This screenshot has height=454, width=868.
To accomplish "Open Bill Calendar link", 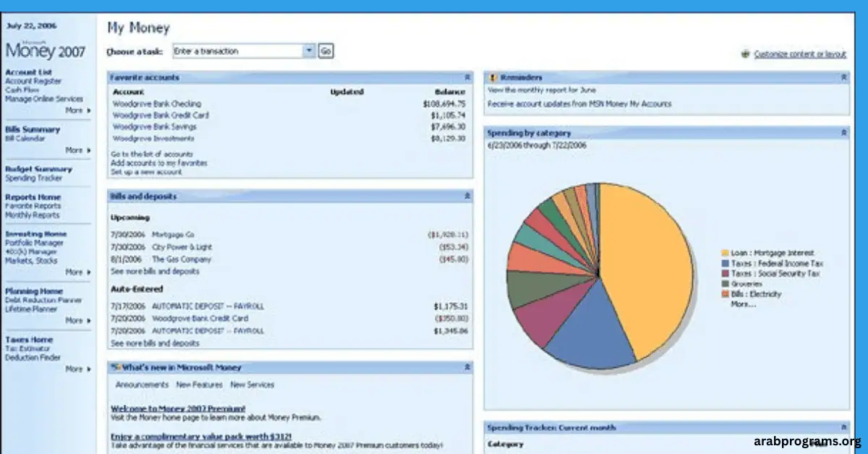I will coord(25,138).
